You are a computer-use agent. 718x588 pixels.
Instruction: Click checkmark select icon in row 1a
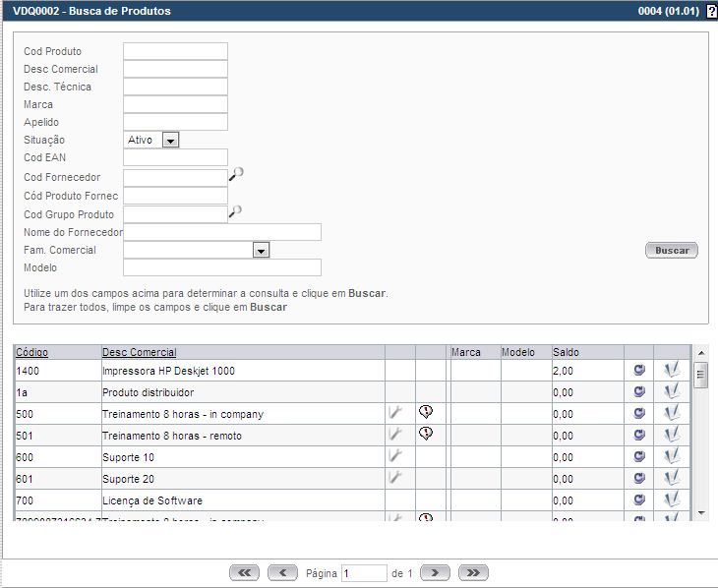tap(672, 391)
